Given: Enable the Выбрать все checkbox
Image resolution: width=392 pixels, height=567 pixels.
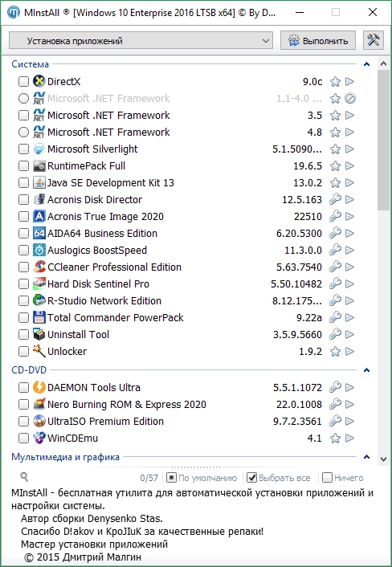Looking at the screenshot, I should point(251,478).
